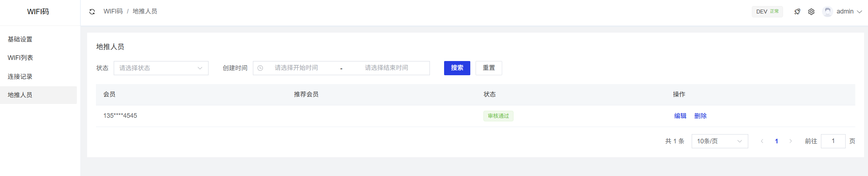Click the 重置 reset button
The width and height of the screenshot is (868, 176).
pyautogui.click(x=488, y=68)
